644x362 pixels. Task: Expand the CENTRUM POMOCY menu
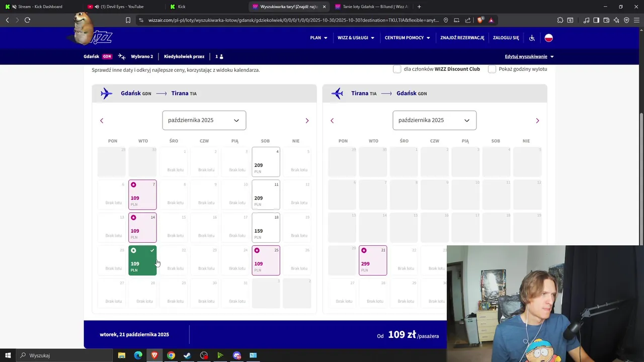(x=407, y=38)
